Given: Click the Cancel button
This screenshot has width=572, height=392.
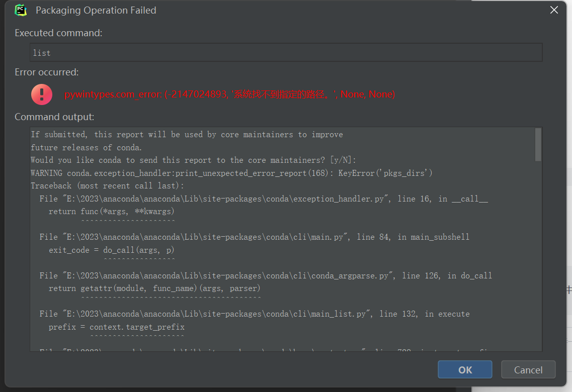Looking at the screenshot, I should pyautogui.click(x=528, y=369).
